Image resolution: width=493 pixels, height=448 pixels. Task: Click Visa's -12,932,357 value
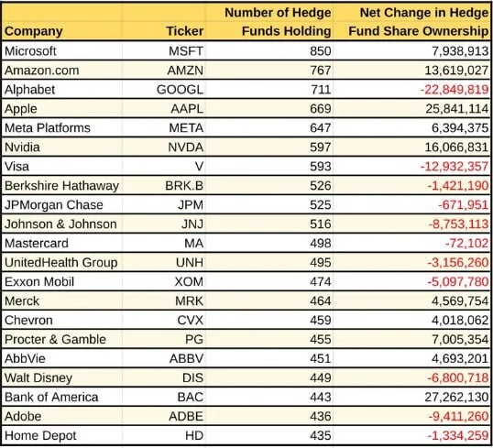(x=455, y=167)
